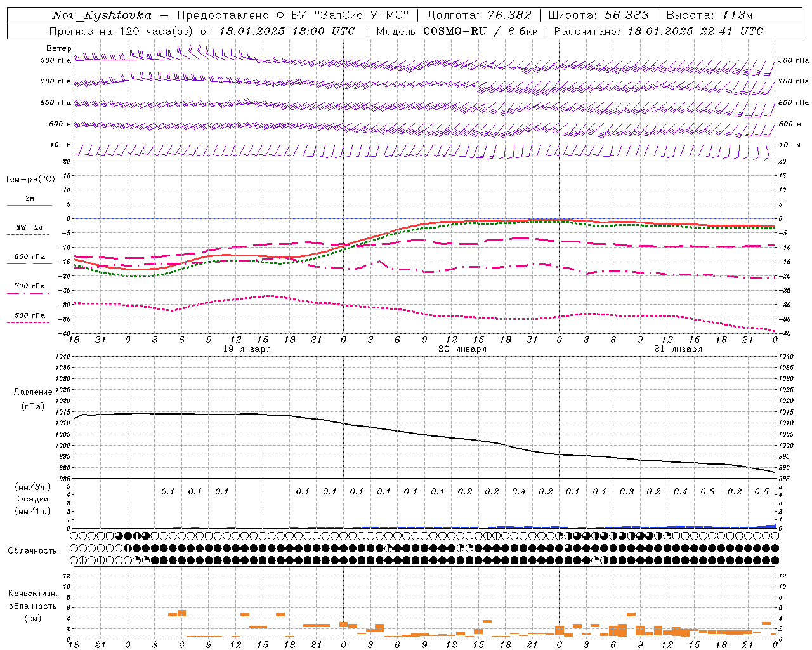
Task: Click the '0.5' precipitation value
Action: (762, 492)
